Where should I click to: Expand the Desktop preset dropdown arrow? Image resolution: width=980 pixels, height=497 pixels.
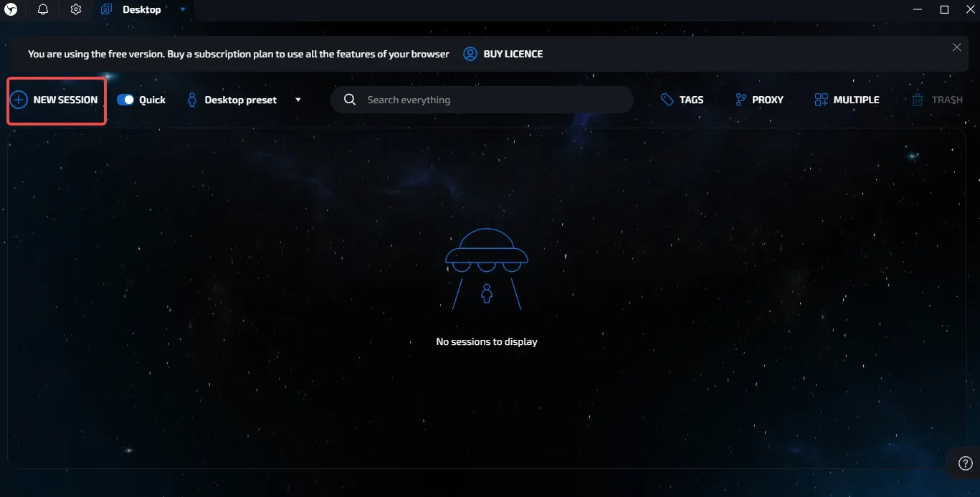298,100
